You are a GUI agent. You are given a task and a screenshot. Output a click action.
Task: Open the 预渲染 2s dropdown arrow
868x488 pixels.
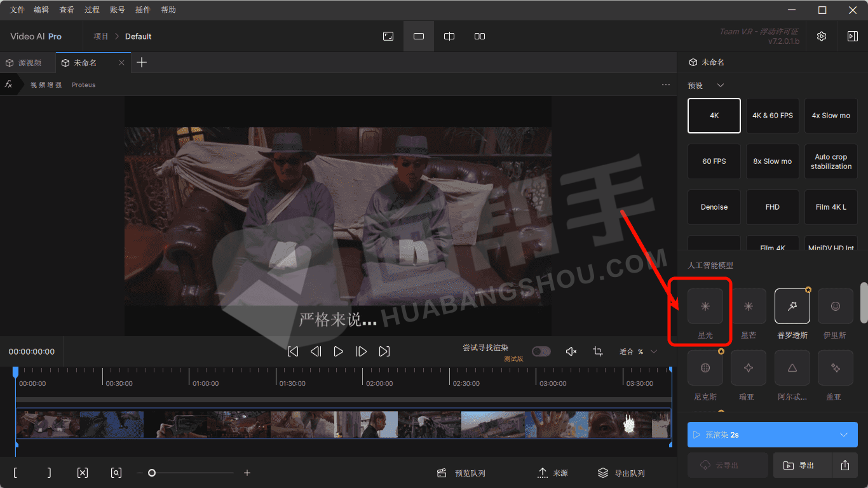(844, 435)
